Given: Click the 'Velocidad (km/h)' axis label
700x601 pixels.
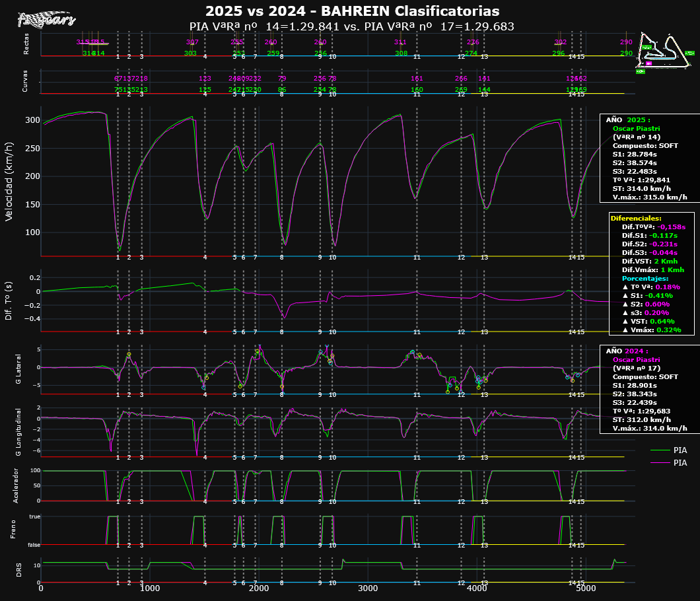Looking at the screenshot, I should click(9, 182).
